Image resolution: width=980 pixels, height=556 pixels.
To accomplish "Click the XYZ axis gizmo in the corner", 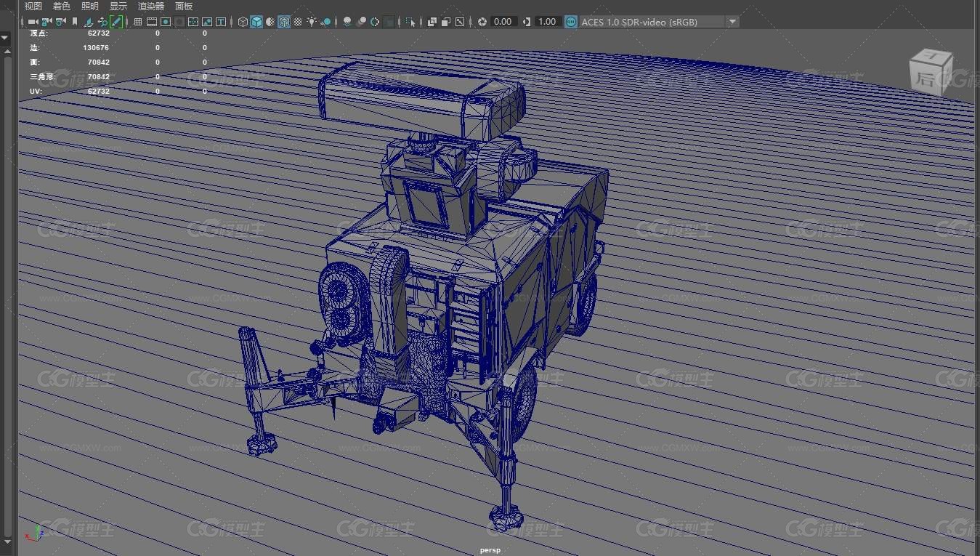I will [x=34, y=532].
